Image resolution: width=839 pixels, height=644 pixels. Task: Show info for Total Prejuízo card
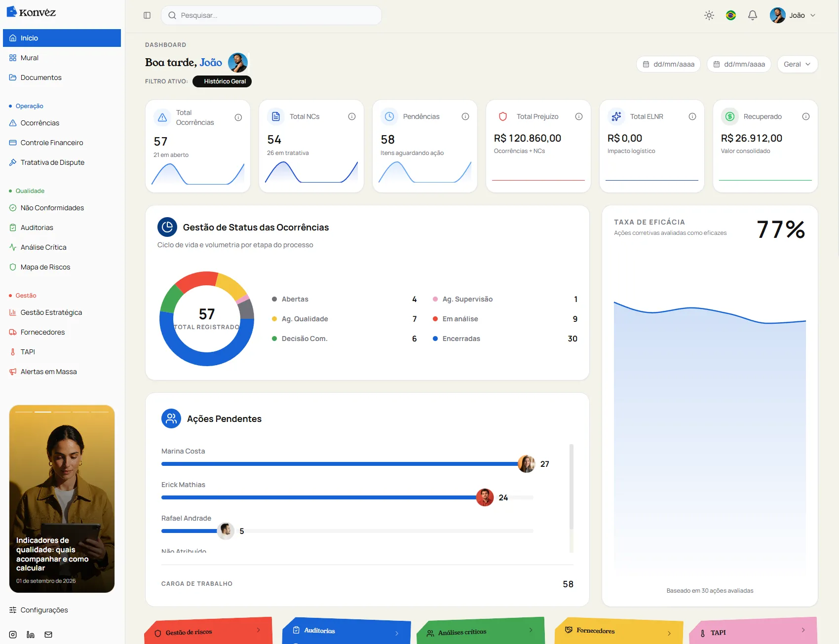pyautogui.click(x=579, y=116)
